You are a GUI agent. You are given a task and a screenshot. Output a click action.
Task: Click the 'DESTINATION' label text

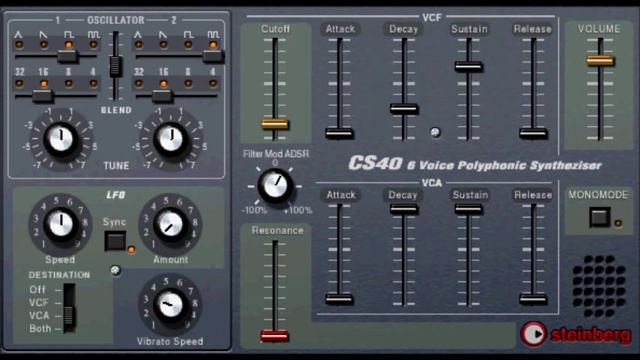coord(59,275)
